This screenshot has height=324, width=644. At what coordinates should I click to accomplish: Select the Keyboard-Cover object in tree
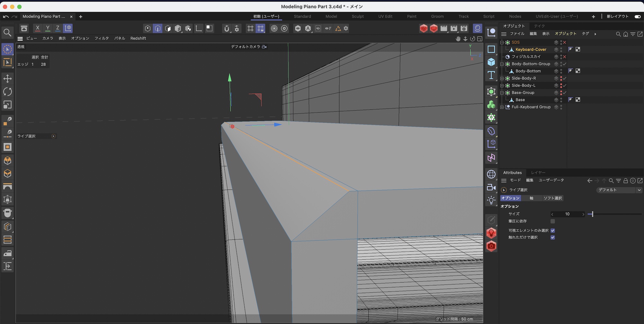[x=531, y=50]
